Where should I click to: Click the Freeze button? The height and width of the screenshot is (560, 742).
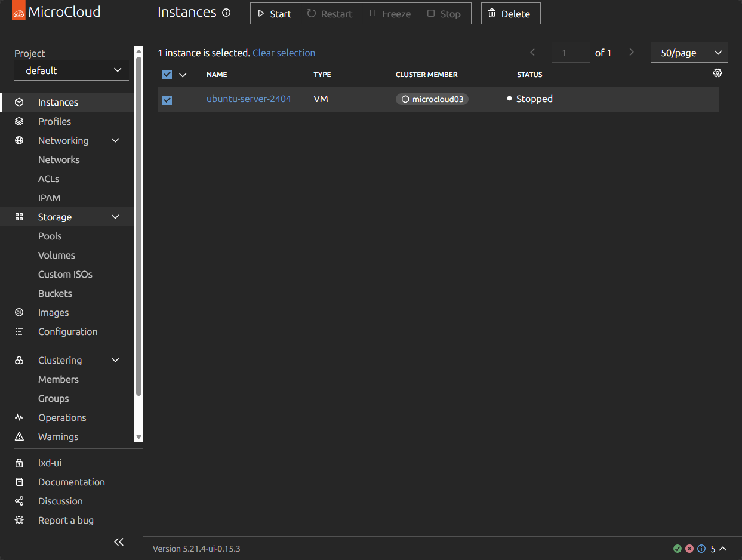pyautogui.click(x=390, y=14)
